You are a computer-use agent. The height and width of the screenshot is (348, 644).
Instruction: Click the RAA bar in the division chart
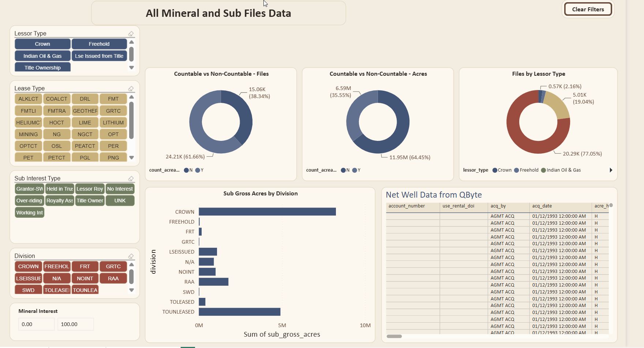click(213, 282)
